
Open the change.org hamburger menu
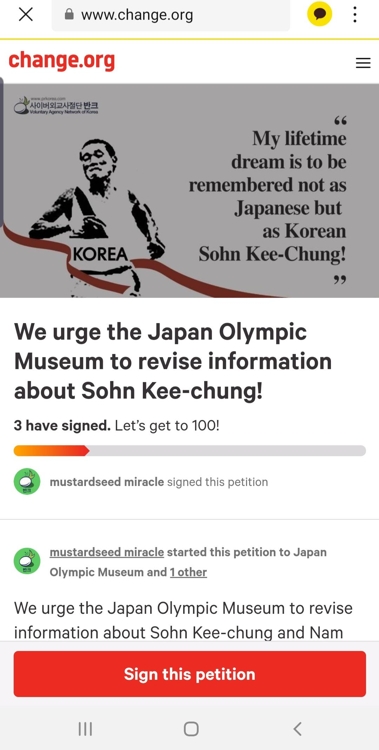(363, 63)
